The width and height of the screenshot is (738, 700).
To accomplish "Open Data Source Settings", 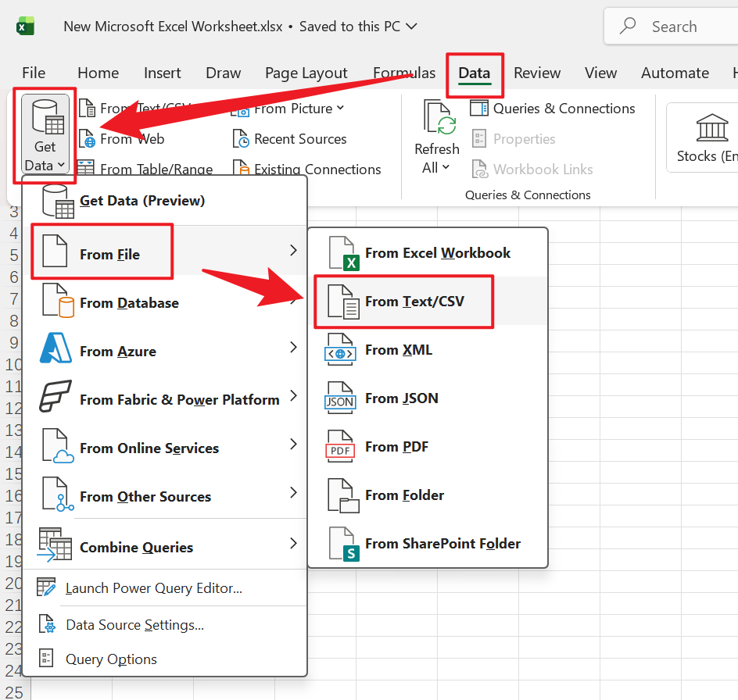I will tap(134, 625).
